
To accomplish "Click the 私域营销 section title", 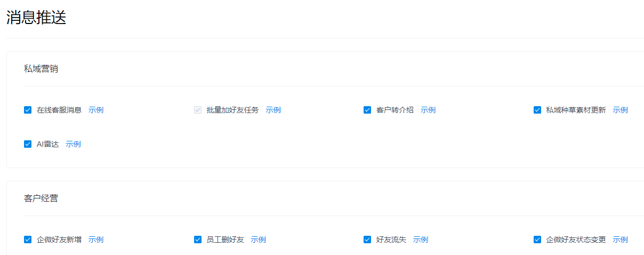I will tap(41, 68).
